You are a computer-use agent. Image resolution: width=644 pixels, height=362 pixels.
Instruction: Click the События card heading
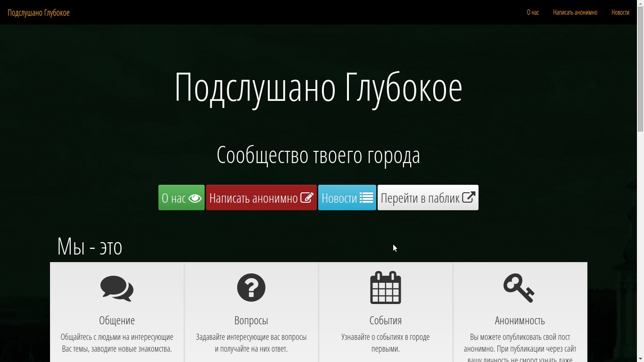coord(386,321)
